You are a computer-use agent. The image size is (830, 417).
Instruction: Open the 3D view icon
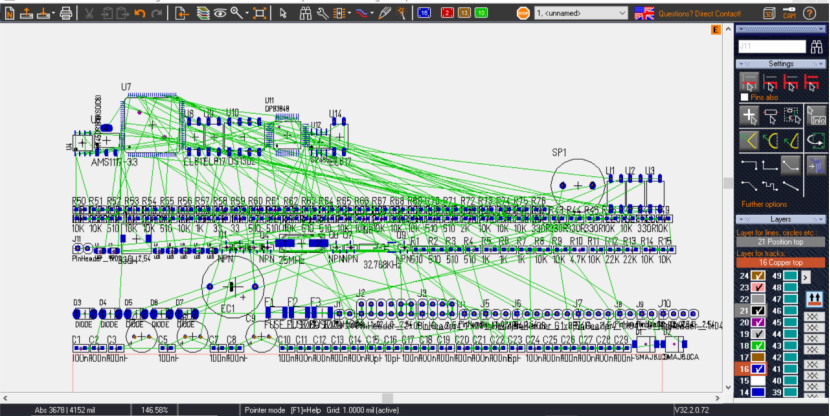pos(769,13)
